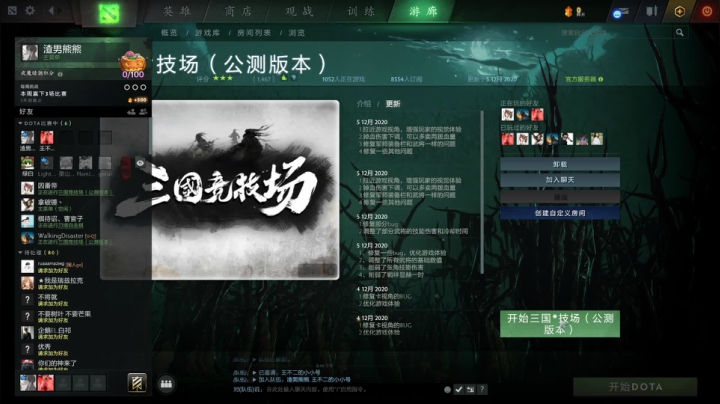
Task: Click the 卸载 uninstall button
Action: click(x=560, y=164)
